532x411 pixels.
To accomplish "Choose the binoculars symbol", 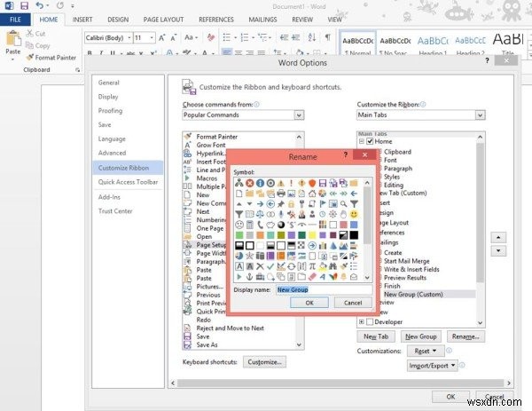I will tap(333, 266).
